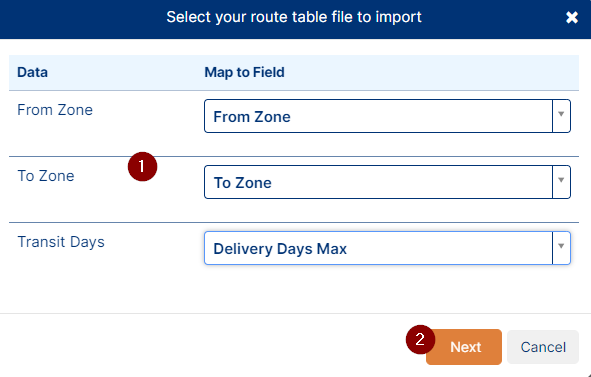Select the Data column header

pos(32,72)
